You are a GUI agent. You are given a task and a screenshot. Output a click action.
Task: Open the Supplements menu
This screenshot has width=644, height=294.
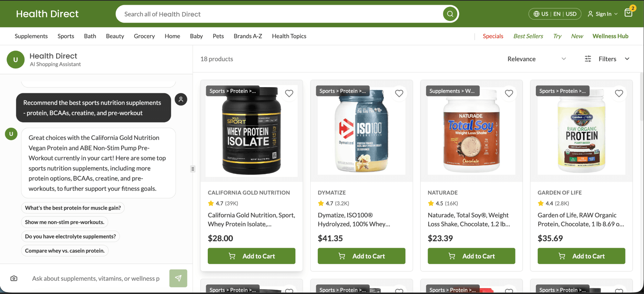point(31,36)
